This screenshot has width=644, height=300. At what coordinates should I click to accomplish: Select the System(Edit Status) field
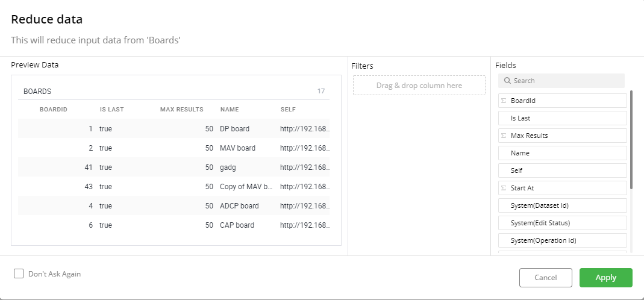[x=562, y=223]
